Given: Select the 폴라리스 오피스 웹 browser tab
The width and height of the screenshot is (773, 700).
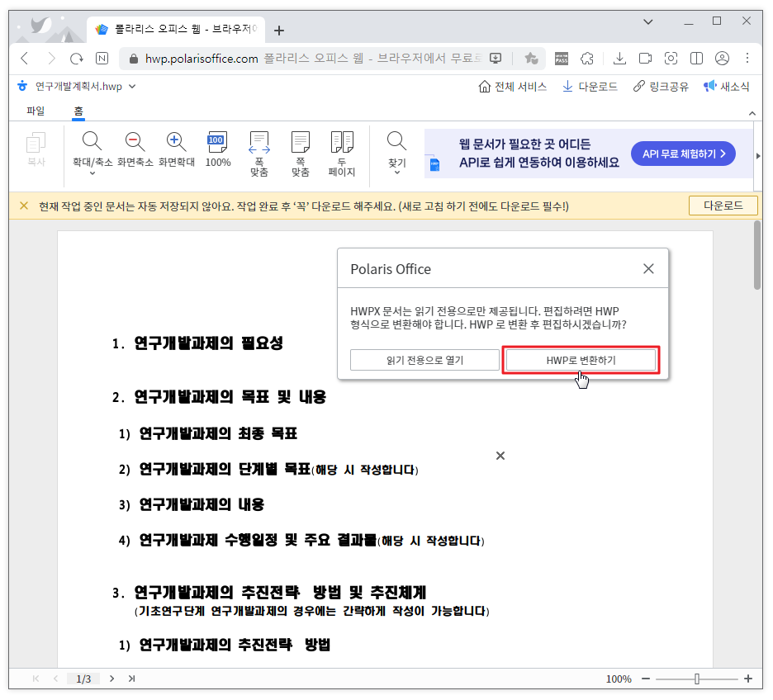Looking at the screenshot, I should pyautogui.click(x=176, y=30).
